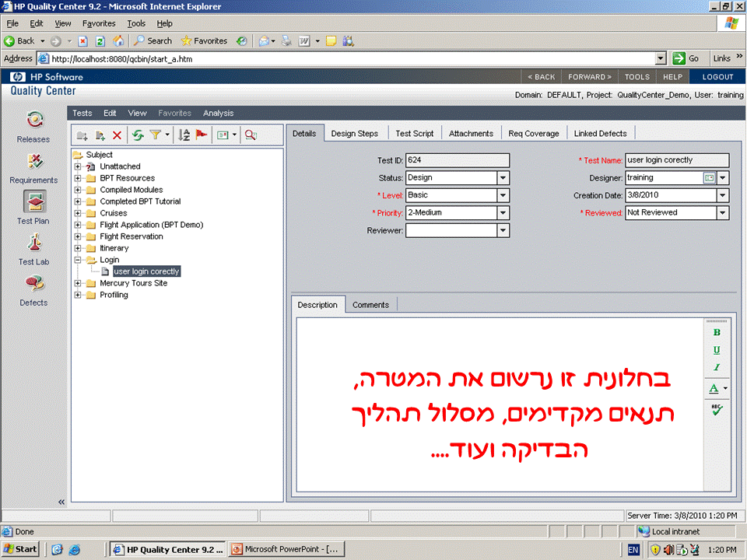Click the green Refresh icon
The height and width of the screenshot is (560, 747).
(139, 135)
